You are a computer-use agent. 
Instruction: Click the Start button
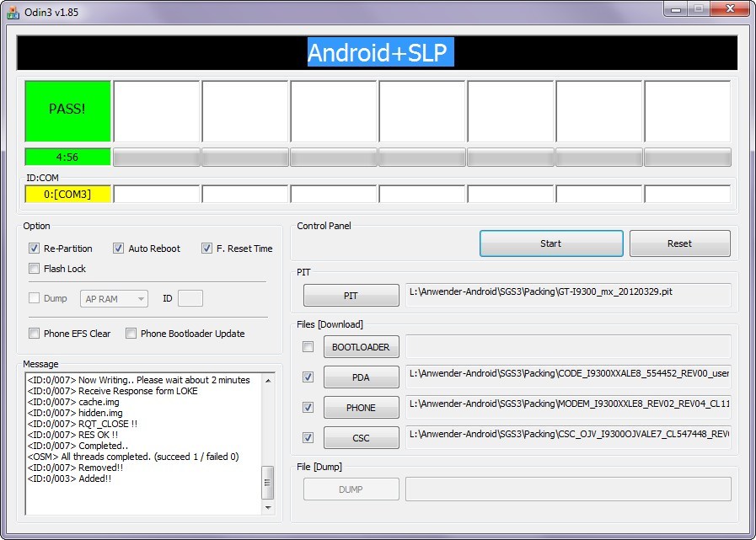pyautogui.click(x=551, y=243)
